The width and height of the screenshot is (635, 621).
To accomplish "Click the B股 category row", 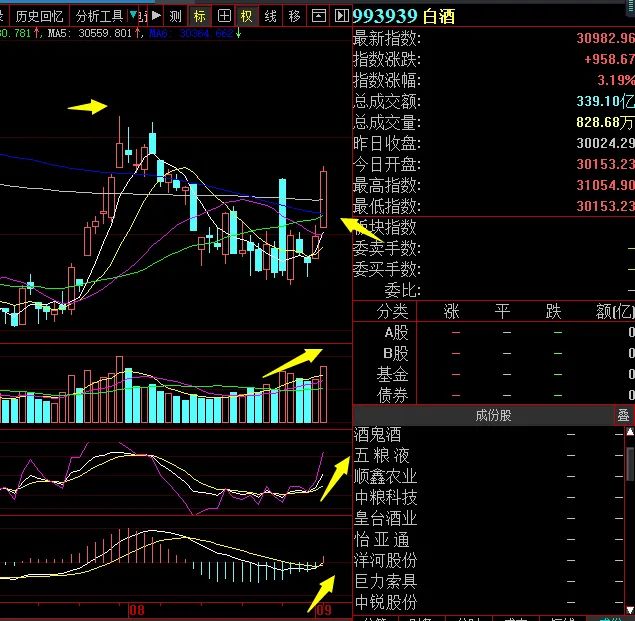I will click(x=493, y=354).
